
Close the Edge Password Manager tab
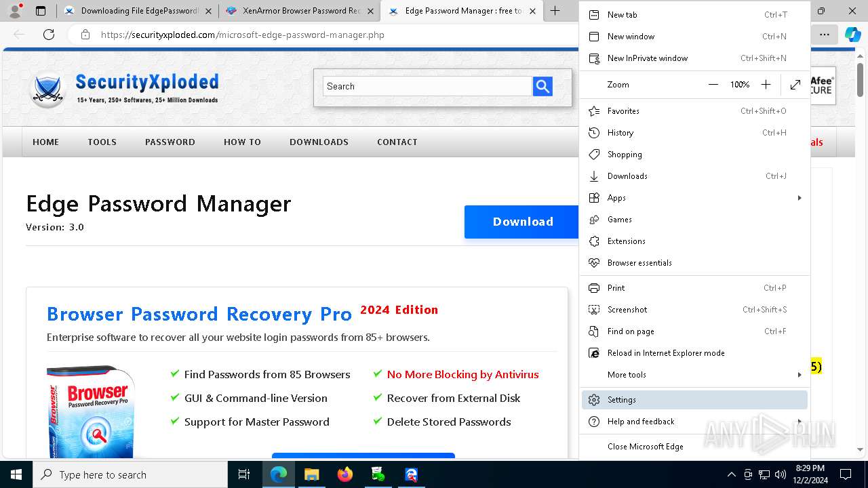pyautogui.click(x=532, y=11)
